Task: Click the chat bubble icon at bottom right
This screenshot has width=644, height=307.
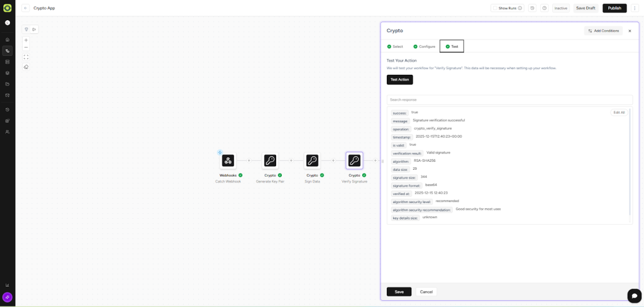Action: (634, 296)
